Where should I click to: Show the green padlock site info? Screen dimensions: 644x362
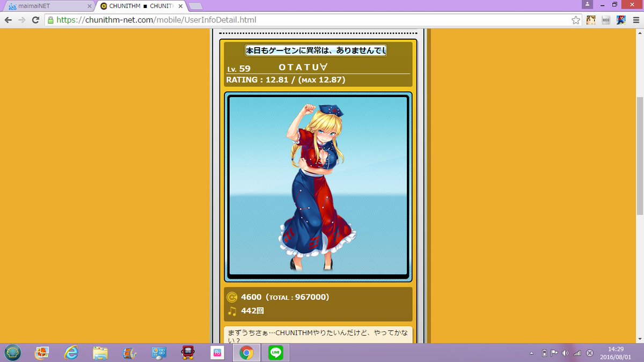coord(50,20)
